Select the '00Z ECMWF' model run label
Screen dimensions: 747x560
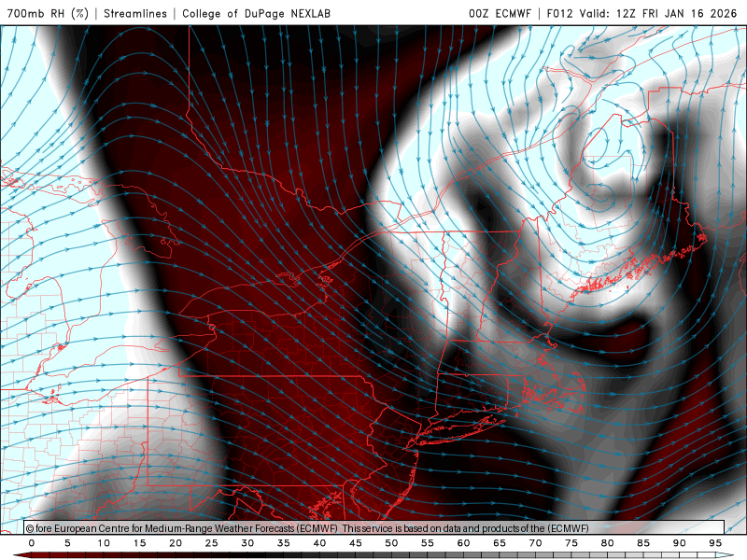pos(500,13)
